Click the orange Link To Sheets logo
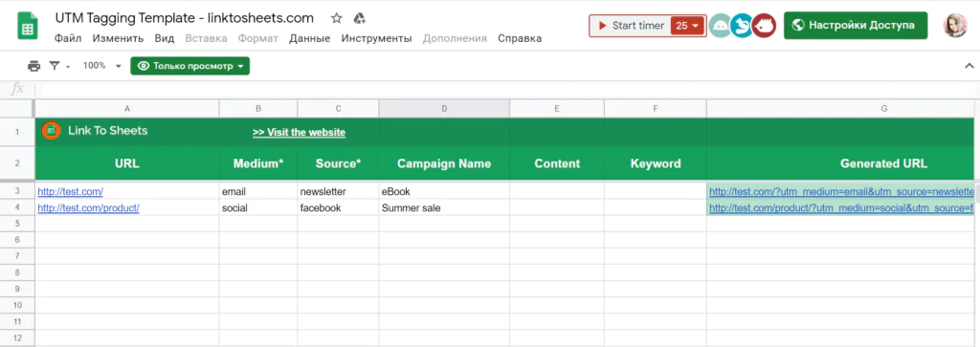The image size is (980, 347). [51, 131]
